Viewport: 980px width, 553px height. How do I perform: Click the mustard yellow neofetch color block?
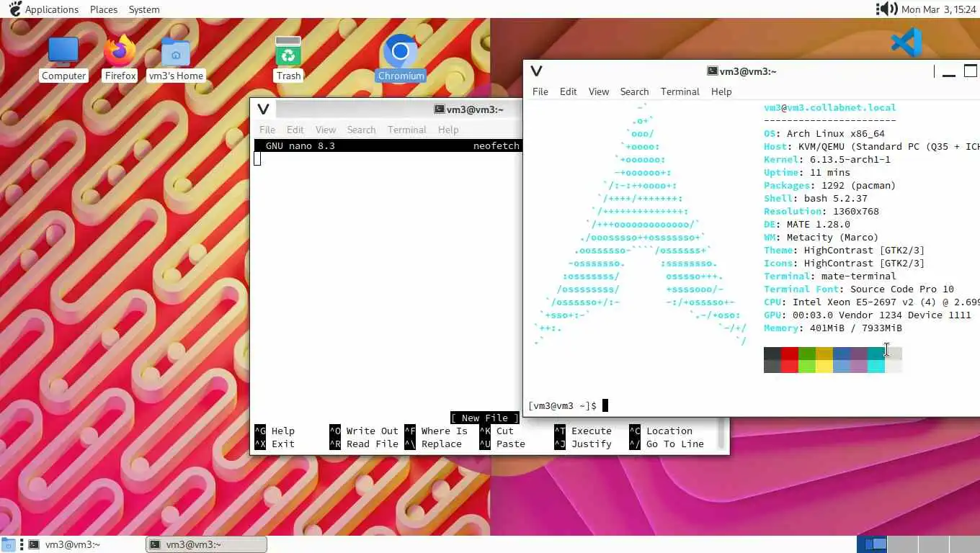click(x=824, y=354)
